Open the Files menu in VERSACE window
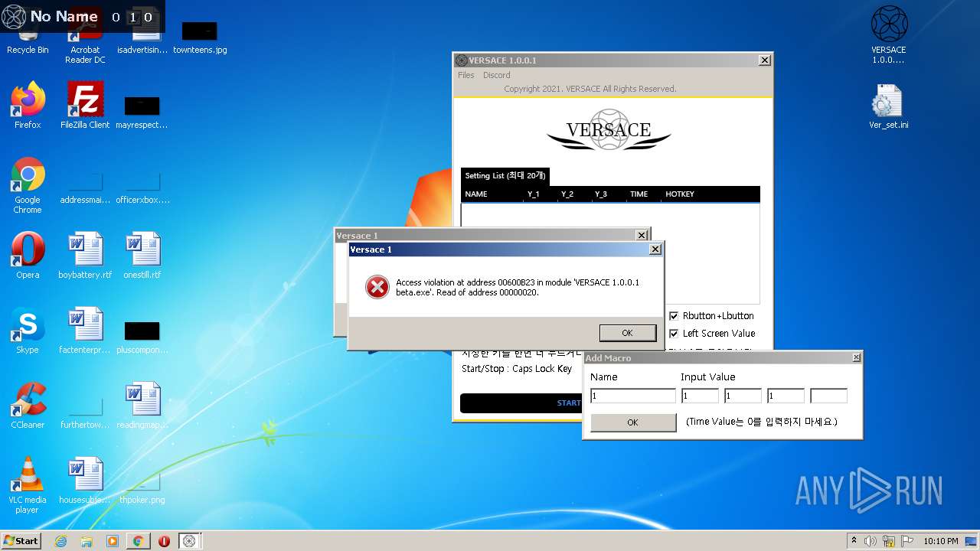Viewport: 980px width, 551px height. pyautogui.click(x=466, y=75)
